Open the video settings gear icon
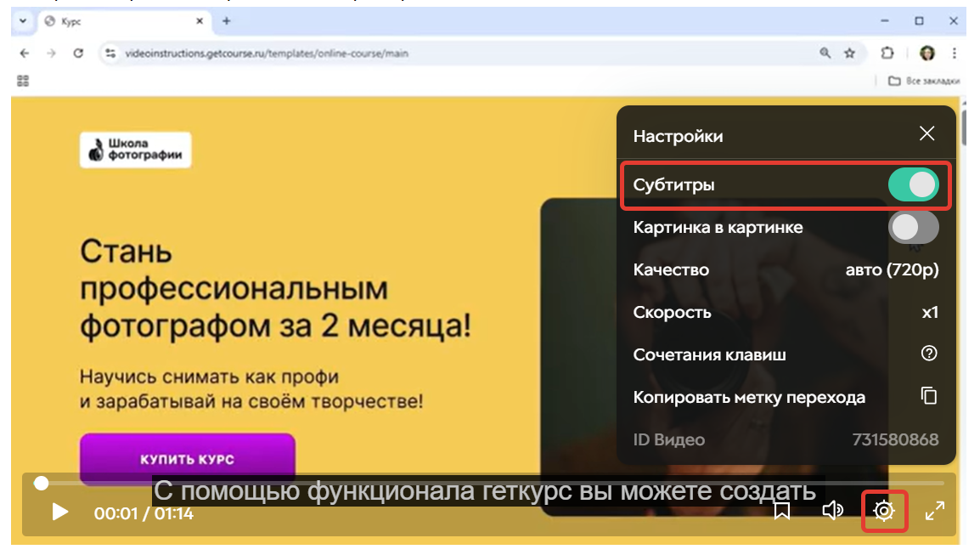 point(884,510)
